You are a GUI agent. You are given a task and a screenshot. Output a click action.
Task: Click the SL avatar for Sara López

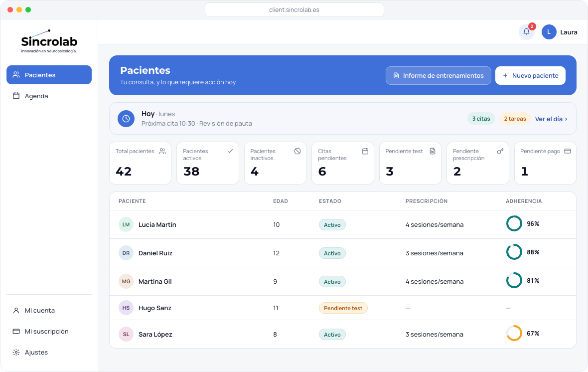coord(126,334)
